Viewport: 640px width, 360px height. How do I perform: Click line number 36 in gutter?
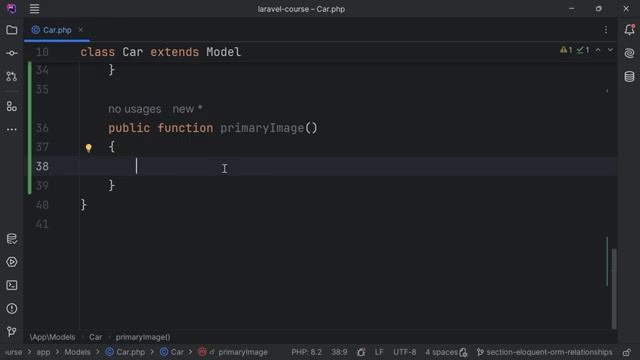[x=42, y=128]
